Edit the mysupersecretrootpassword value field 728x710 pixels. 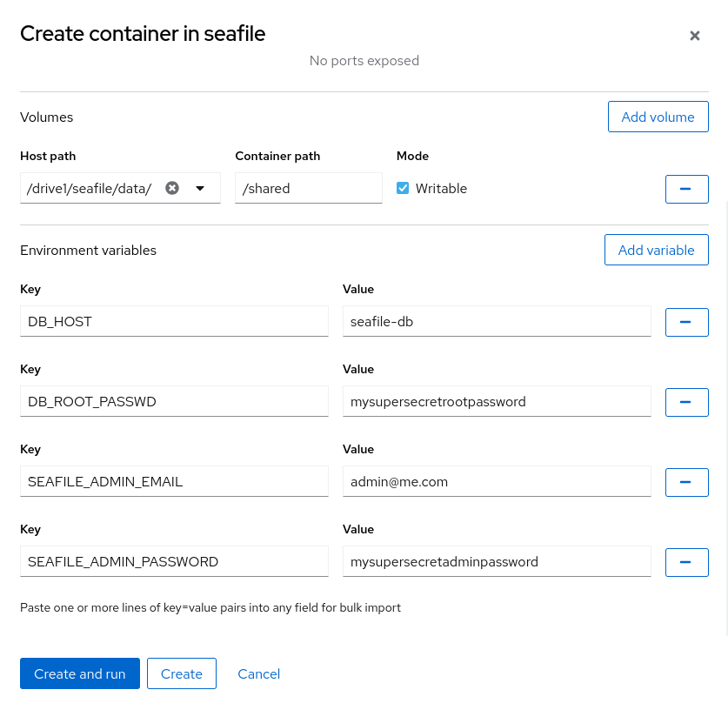coord(497,402)
